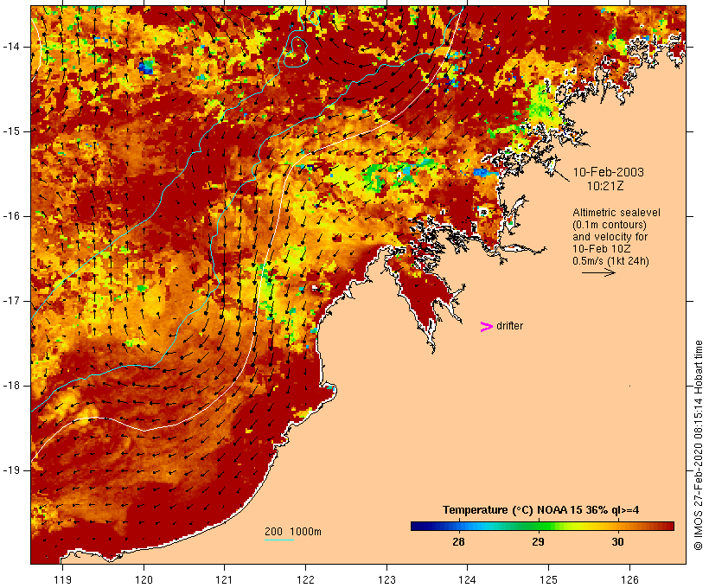
Task: Click the IMOS copyright timestamp text
Action: tap(699, 445)
